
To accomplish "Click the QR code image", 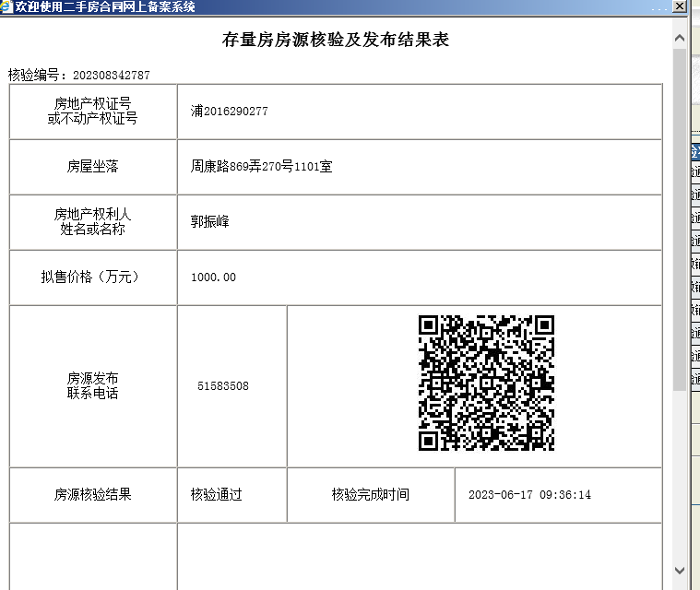I will [x=486, y=383].
